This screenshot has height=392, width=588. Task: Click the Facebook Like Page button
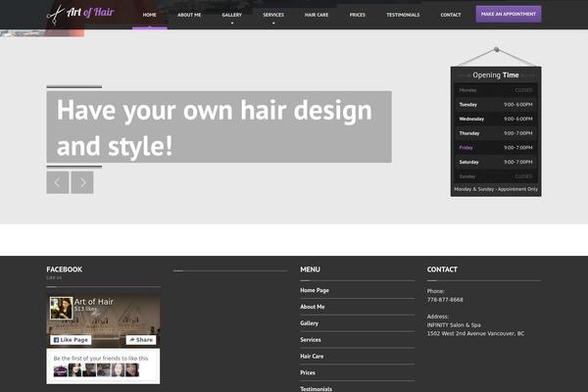point(71,340)
